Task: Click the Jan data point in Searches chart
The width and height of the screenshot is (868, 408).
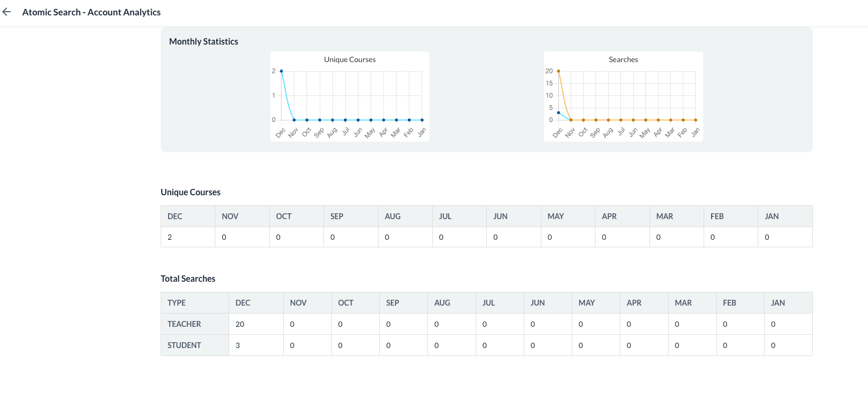Action: click(696, 120)
